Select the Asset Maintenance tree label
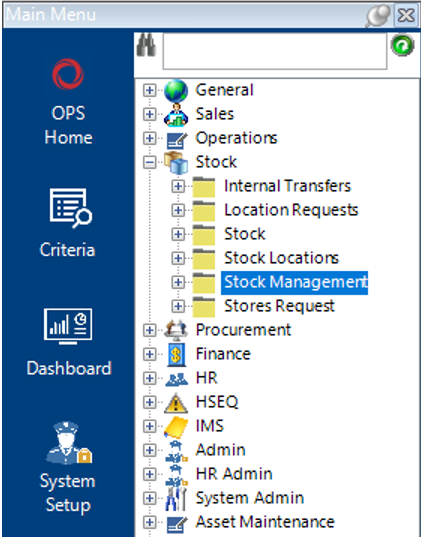The image size is (421, 537). [x=265, y=522]
